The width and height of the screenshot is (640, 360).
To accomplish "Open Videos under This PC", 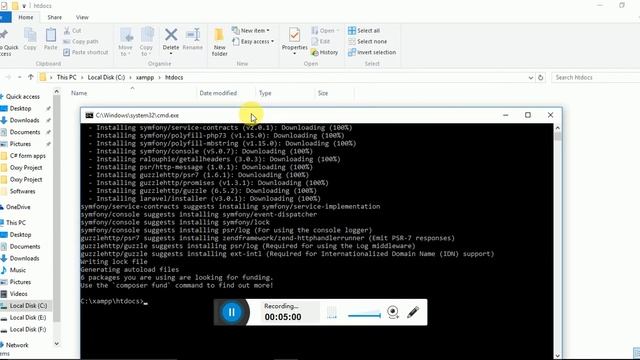I will [x=18, y=294].
